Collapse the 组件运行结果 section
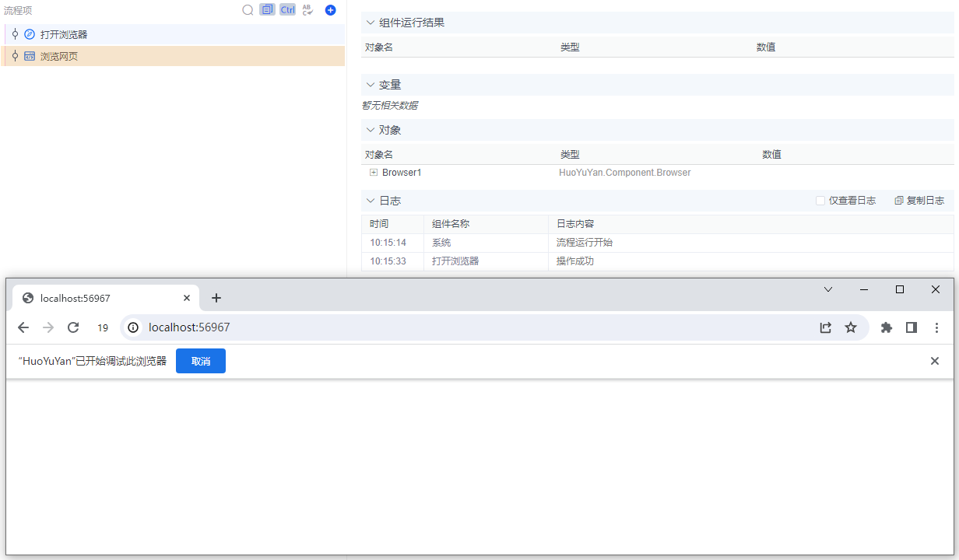 (x=370, y=23)
